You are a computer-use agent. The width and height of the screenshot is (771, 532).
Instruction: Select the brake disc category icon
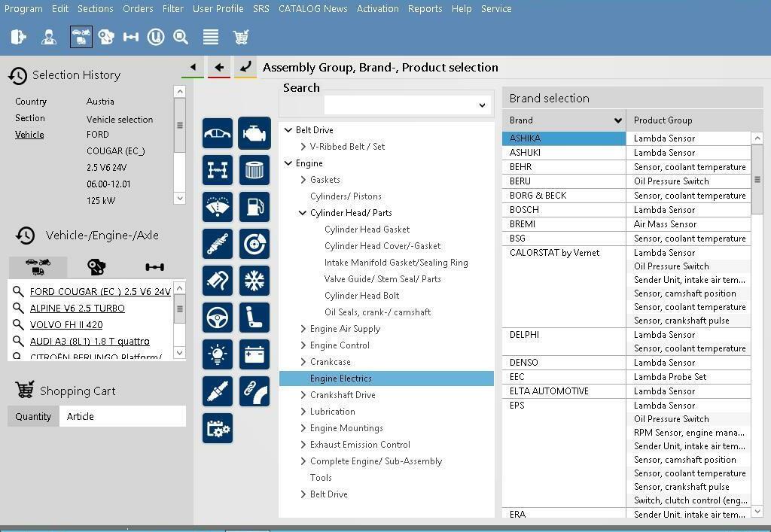click(254, 244)
